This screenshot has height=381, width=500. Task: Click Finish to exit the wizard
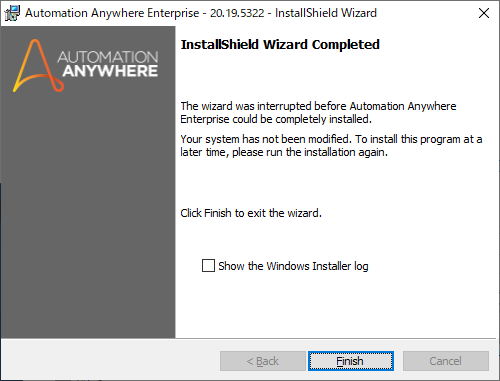pos(351,361)
